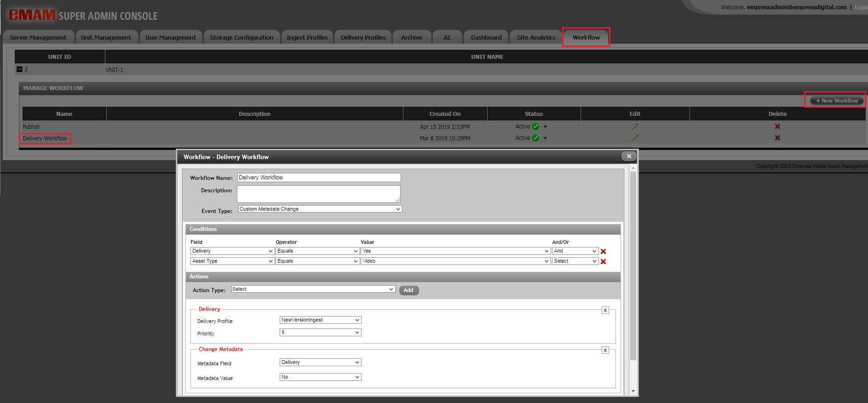Viewport: 868px width, 403px height.
Task: Open the Action Type dropdown
Action: click(x=313, y=289)
